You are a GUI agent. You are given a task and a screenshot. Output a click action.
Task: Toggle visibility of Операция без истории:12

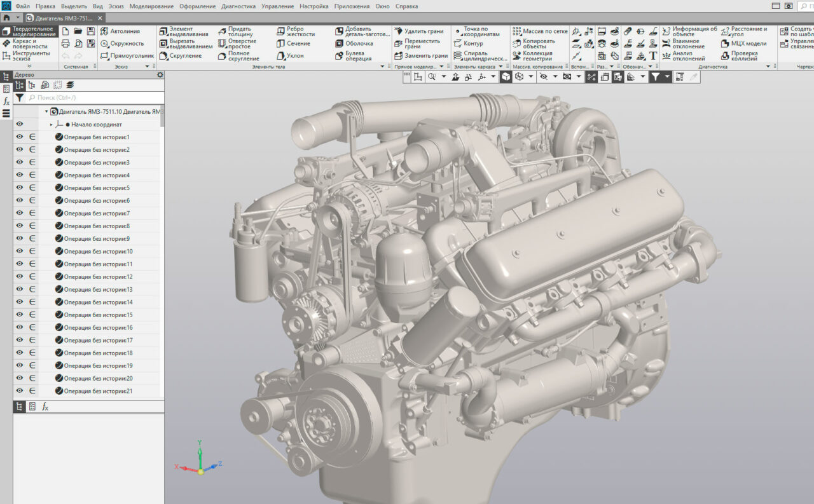[x=20, y=277]
